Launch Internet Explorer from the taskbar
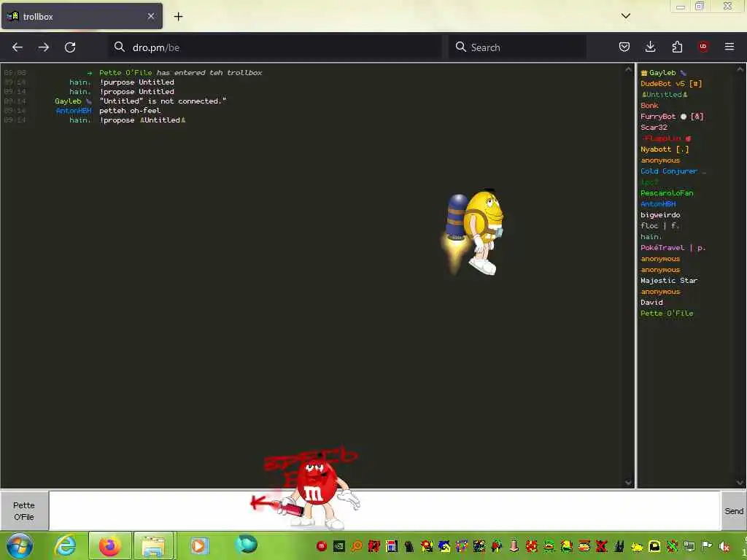This screenshot has height=560, width=747. pos(65,545)
